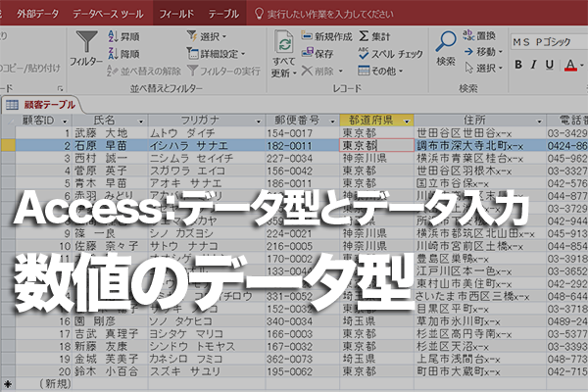Toggle Bold formatting
588x392 pixels.
(518, 65)
